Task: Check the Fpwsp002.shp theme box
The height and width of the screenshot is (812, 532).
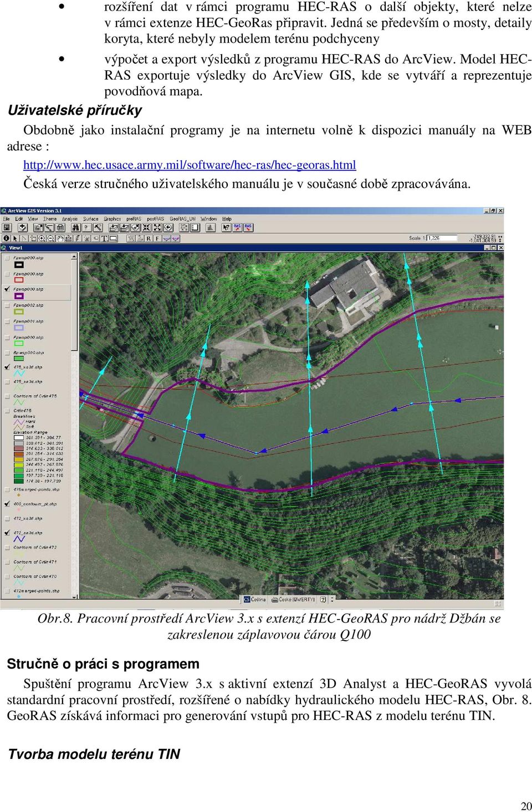Action: [x=7, y=305]
